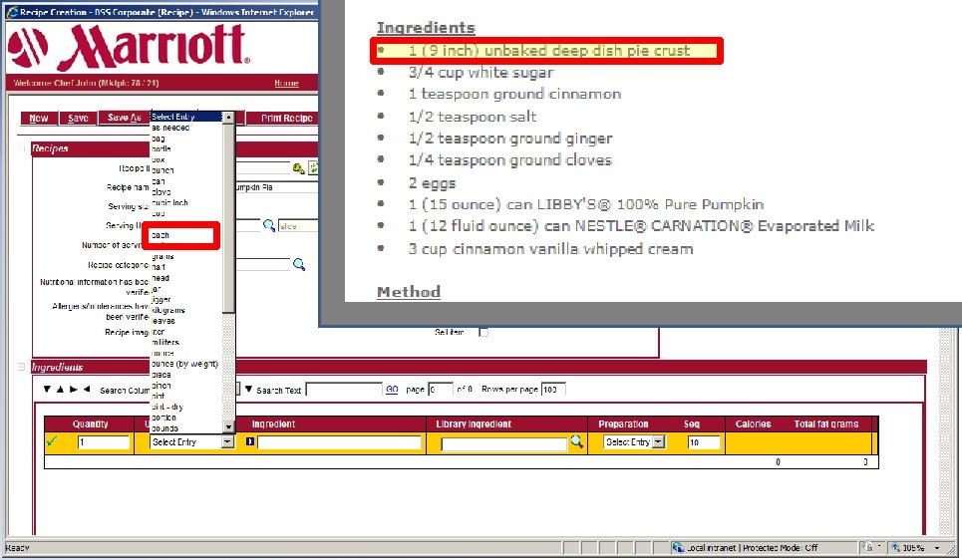Click '3/4 cup white sugar' ingredient line
The width and height of the screenshot is (962, 560).
[x=481, y=73]
